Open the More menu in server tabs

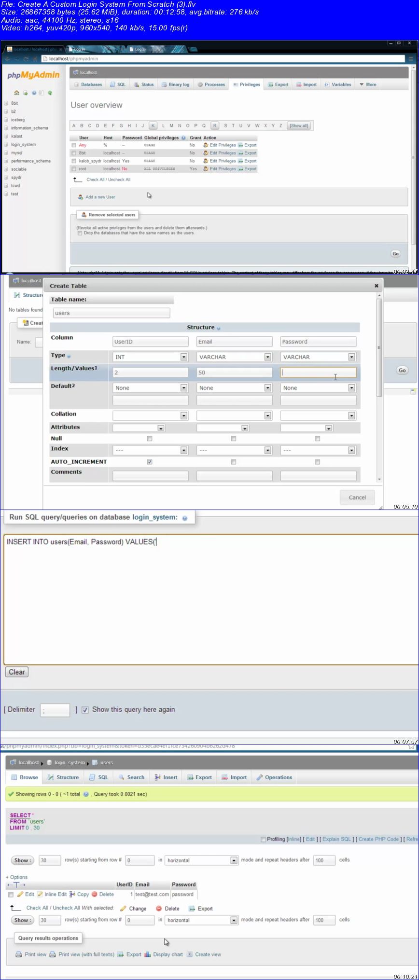point(368,84)
